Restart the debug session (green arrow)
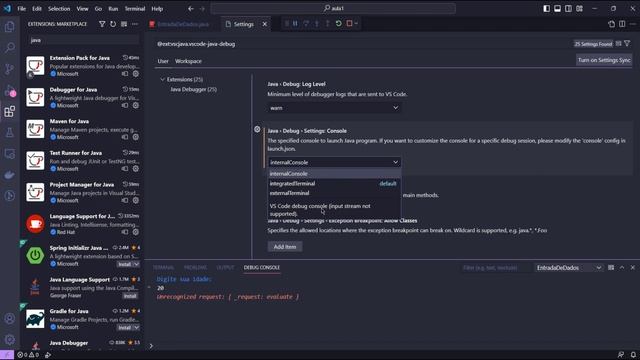The height and width of the screenshot is (360, 640). 338,24
